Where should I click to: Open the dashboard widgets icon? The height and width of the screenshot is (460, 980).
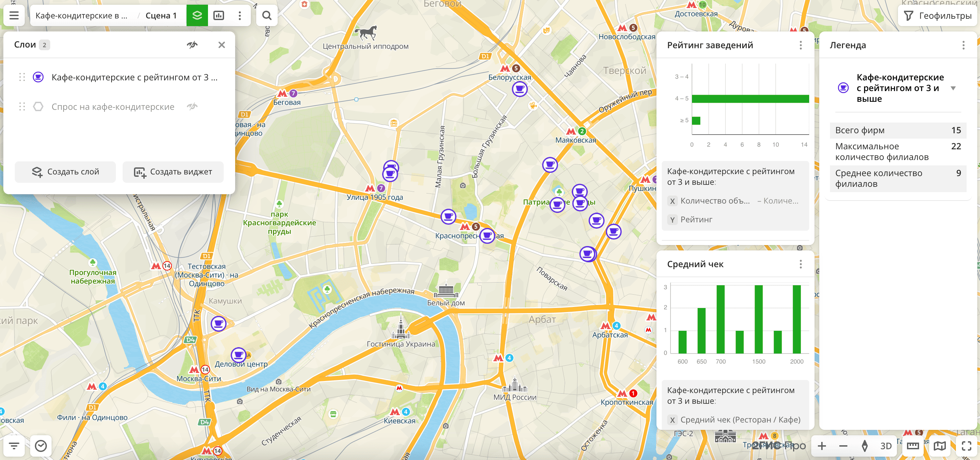click(219, 16)
